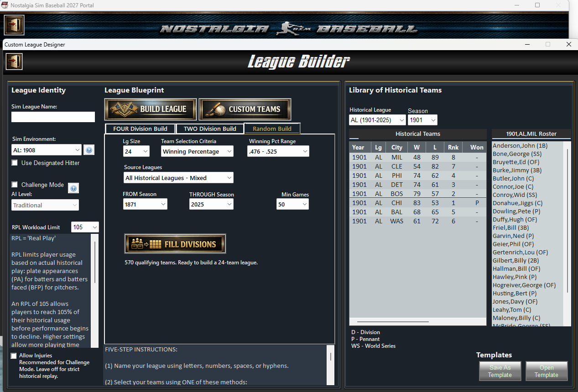Open help icon next to Sim Environment
The height and width of the screenshot is (392, 578).
point(89,150)
